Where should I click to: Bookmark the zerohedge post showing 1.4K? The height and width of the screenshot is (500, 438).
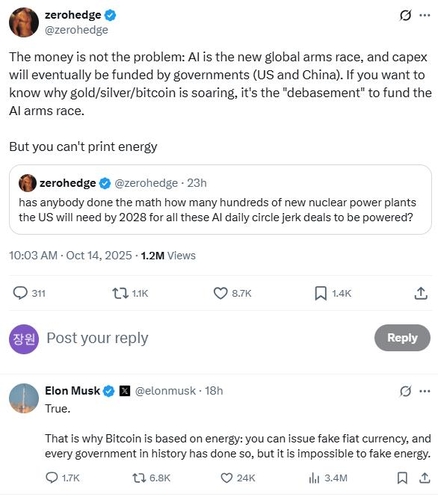pyautogui.click(x=320, y=293)
